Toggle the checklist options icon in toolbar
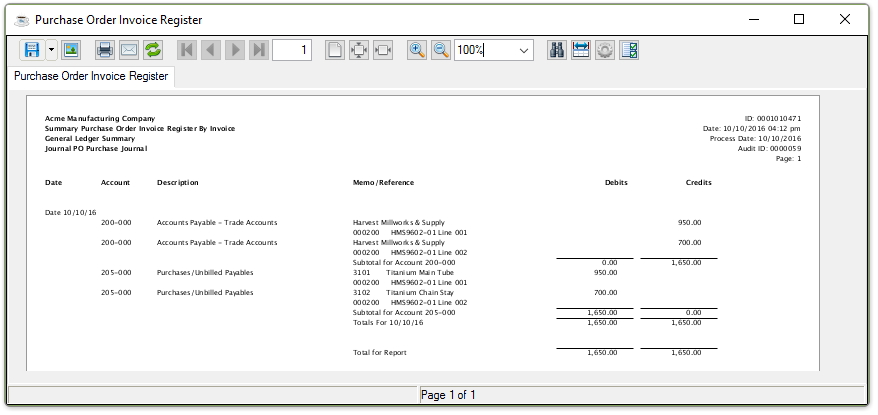The width and height of the screenshot is (878, 415). 629,50
